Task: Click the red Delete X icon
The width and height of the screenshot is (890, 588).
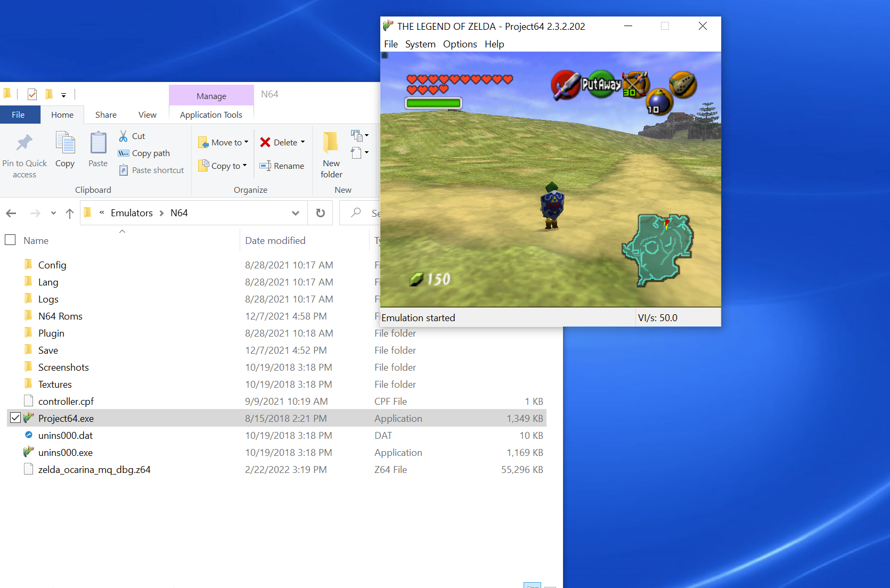Action: coord(265,142)
